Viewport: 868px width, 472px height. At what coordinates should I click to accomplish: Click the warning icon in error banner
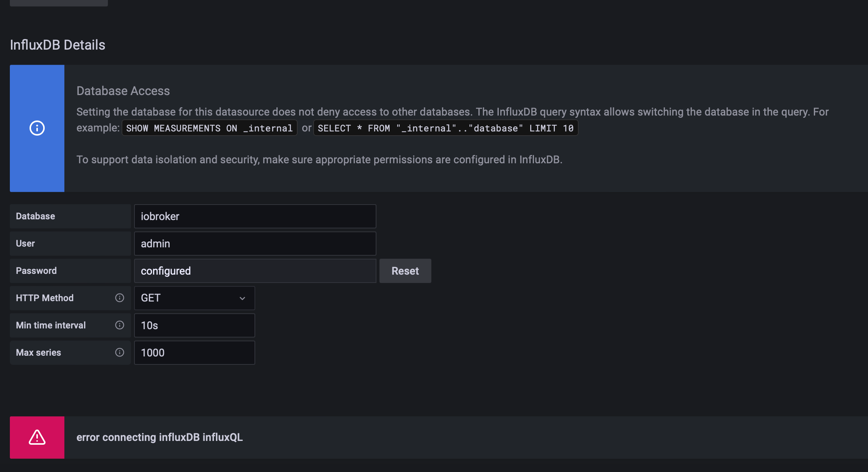click(x=37, y=437)
